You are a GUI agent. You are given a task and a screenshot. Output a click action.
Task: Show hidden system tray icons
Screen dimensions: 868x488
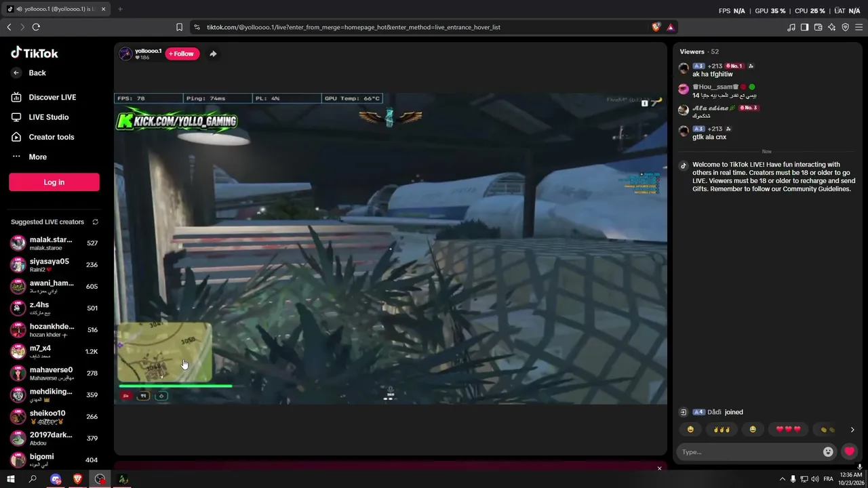coord(782,479)
